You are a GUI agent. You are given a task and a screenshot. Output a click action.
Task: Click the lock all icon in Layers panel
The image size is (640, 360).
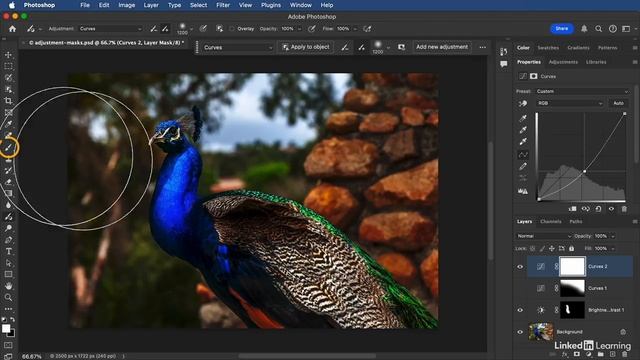click(571, 248)
